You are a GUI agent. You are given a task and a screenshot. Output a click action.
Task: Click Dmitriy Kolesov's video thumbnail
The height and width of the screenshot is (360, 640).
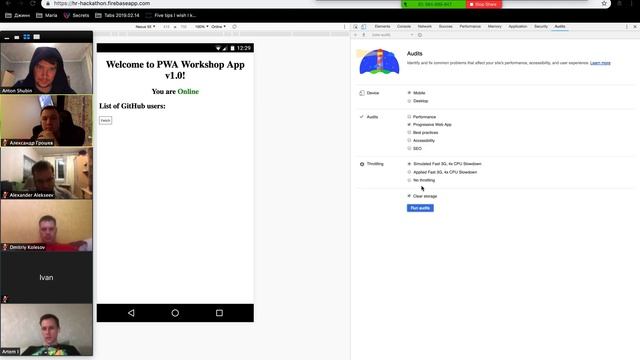pos(47,225)
